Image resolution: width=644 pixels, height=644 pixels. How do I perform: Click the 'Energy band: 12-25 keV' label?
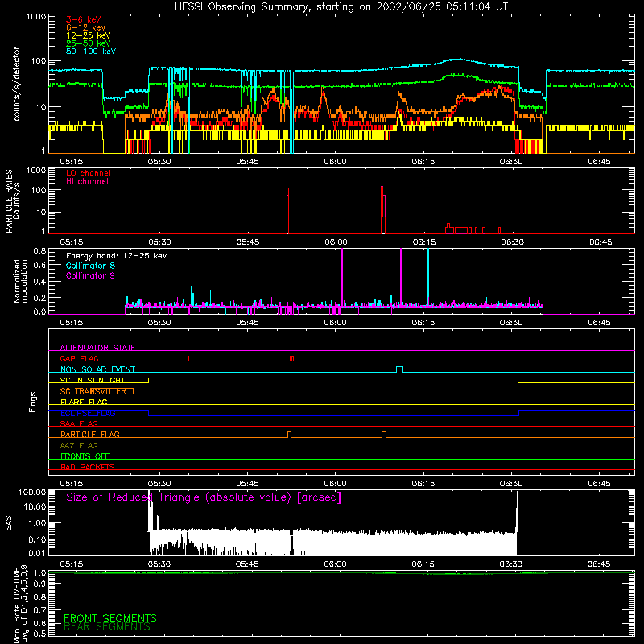click(117, 256)
